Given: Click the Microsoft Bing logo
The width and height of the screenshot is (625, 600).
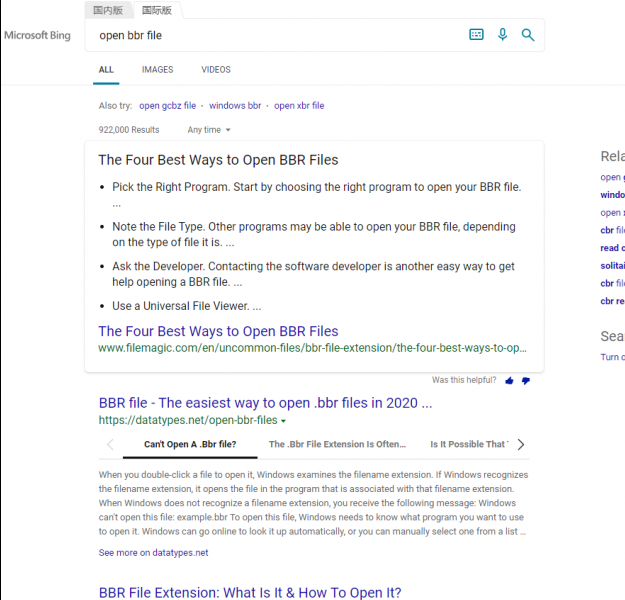Looking at the screenshot, I should coord(38,35).
